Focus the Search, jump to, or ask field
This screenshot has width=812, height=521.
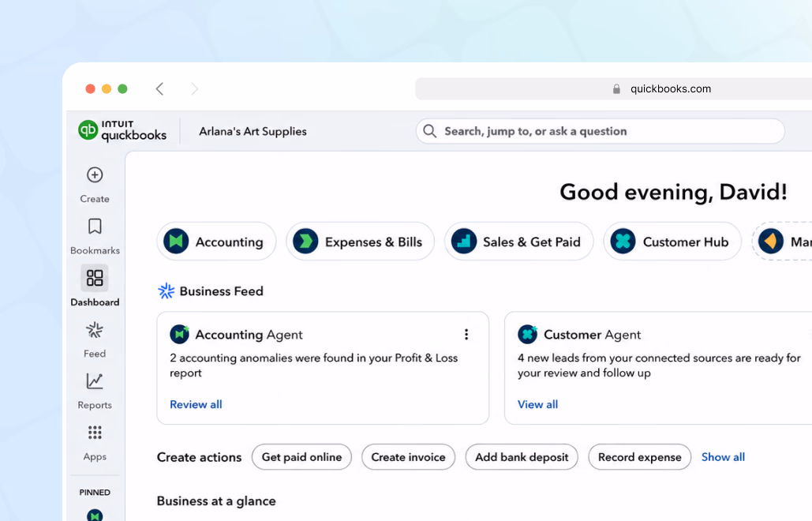click(601, 131)
